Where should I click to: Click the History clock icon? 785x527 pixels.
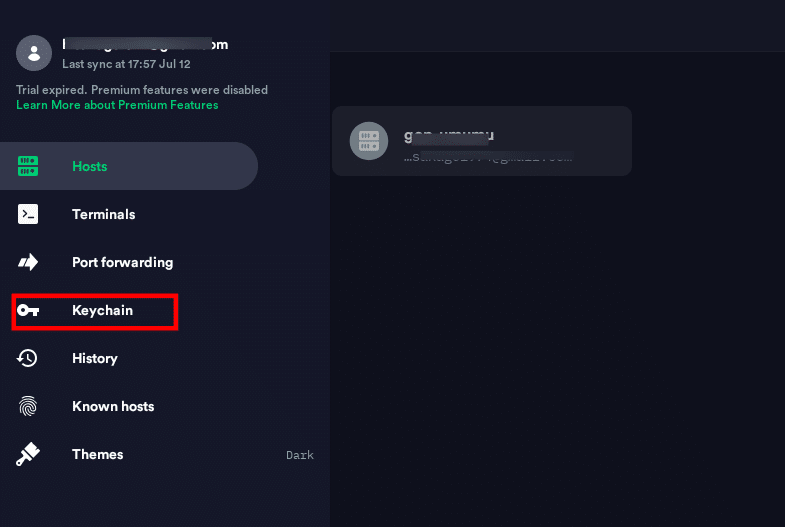point(28,358)
